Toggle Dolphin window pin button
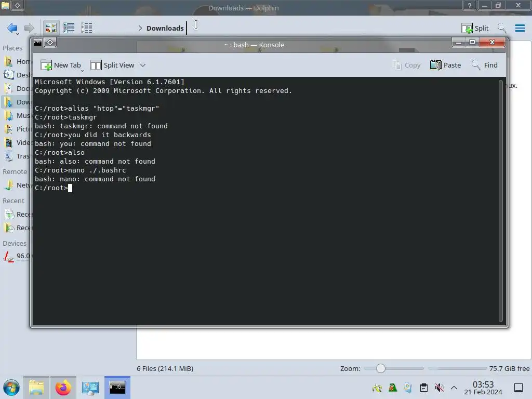This screenshot has width=532, height=399. pos(17,5)
